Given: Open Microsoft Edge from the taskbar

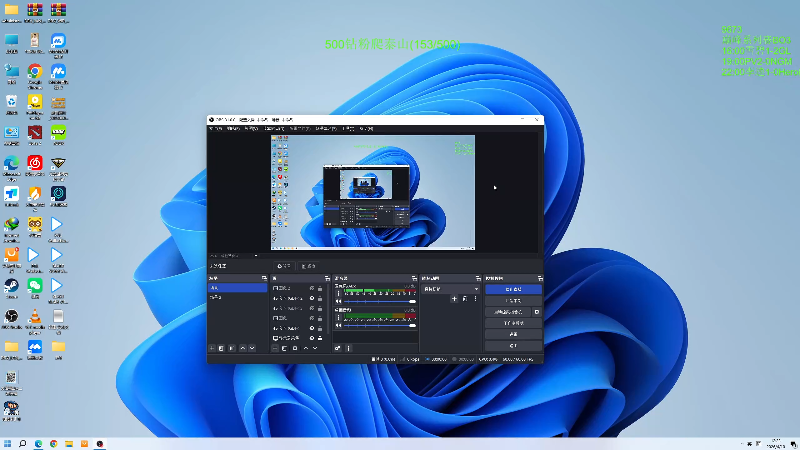Looking at the screenshot, I should pos(38,444).
